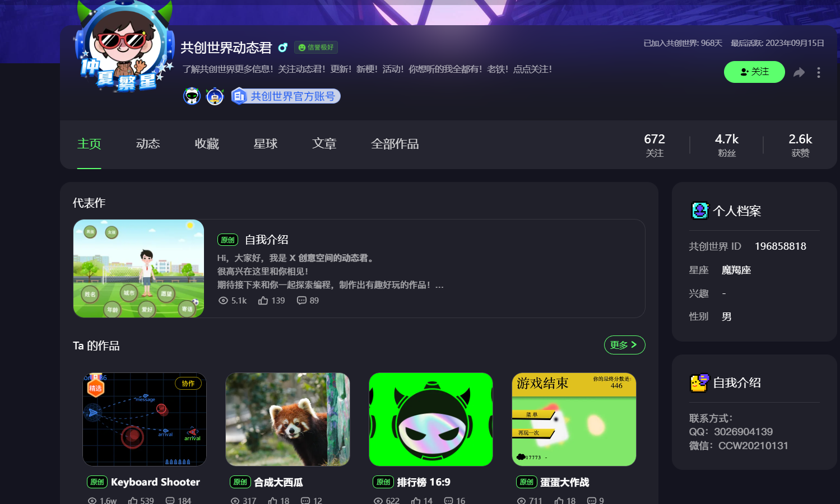Click the comment icon showing 89

[301, 301]
